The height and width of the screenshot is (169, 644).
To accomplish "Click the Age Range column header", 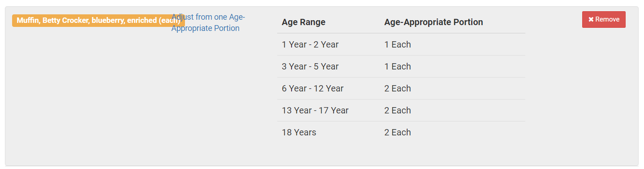I will coord(304,22).
